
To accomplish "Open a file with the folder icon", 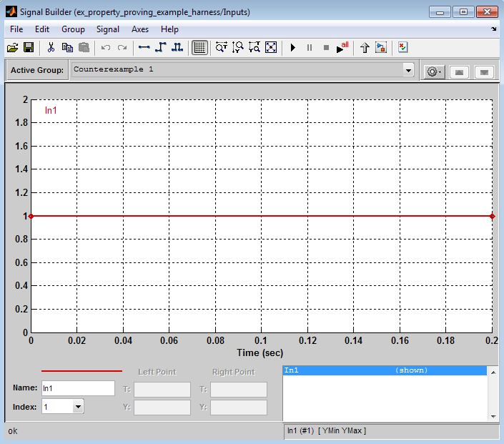I will 13,48.
